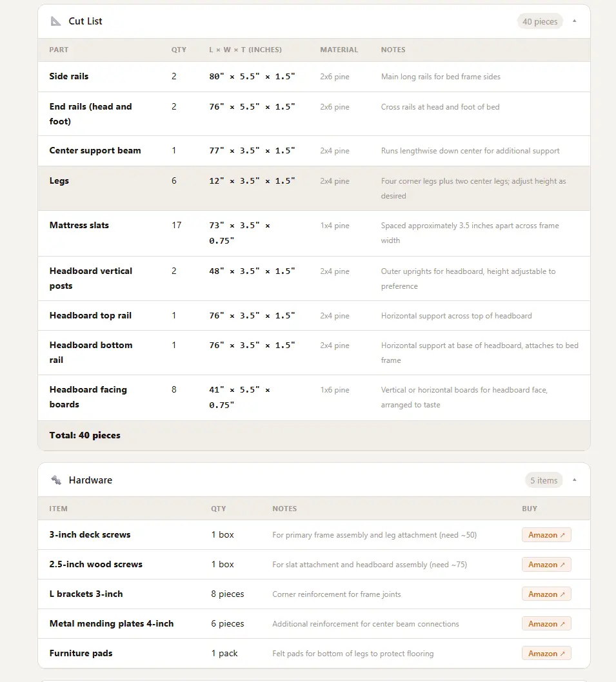This screenshot has height=682, width=616.
Task: Select the 3-inch deck screws item name
Action: coord(90,534)
